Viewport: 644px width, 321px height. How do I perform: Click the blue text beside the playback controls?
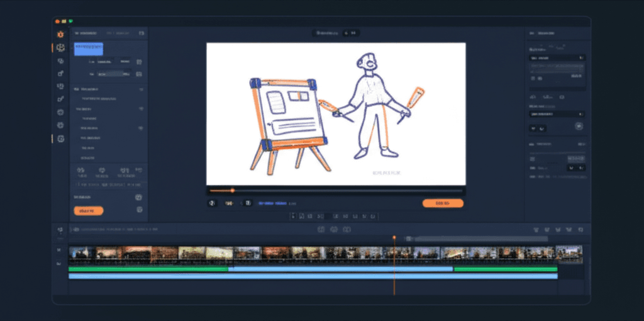pyautogui.click(x=272, y=203)
